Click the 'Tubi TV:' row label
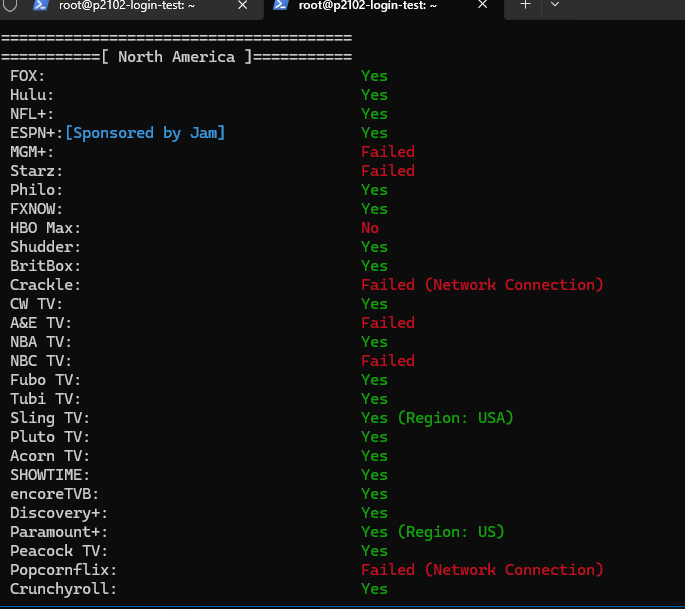685x609 pixels. point(45,399)
